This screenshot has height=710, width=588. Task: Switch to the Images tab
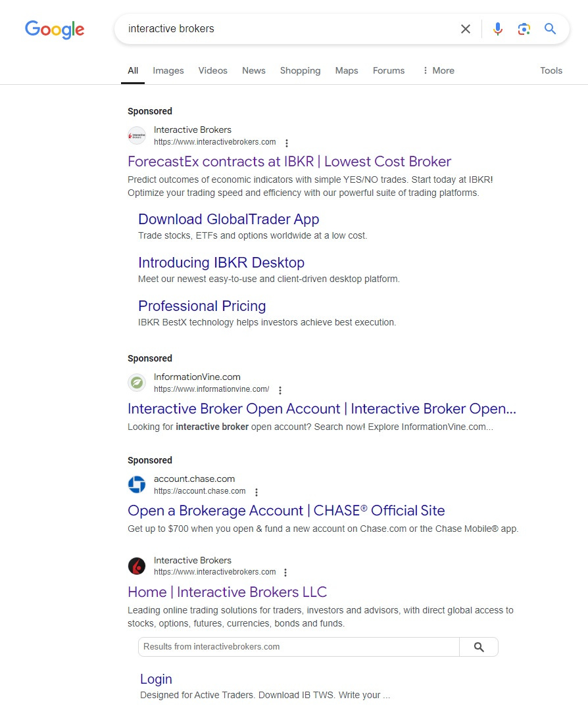click(168, 70)
